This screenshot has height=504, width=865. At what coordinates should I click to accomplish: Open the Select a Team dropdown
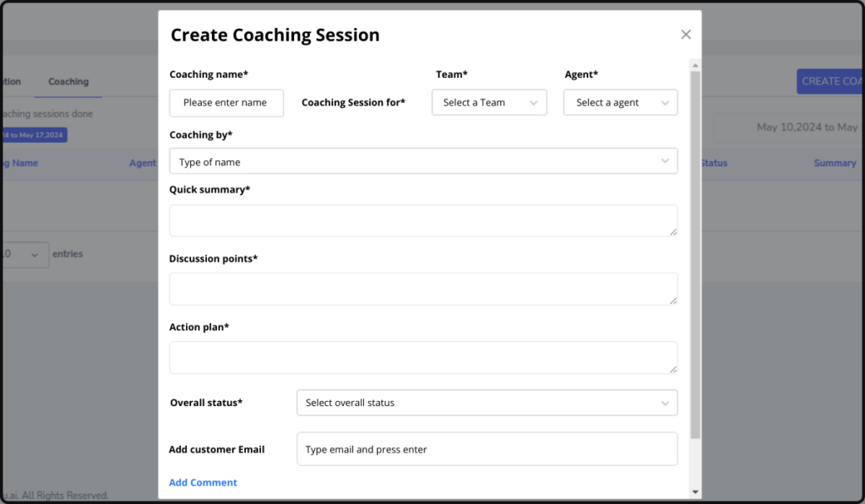click(x=489, y=103)
